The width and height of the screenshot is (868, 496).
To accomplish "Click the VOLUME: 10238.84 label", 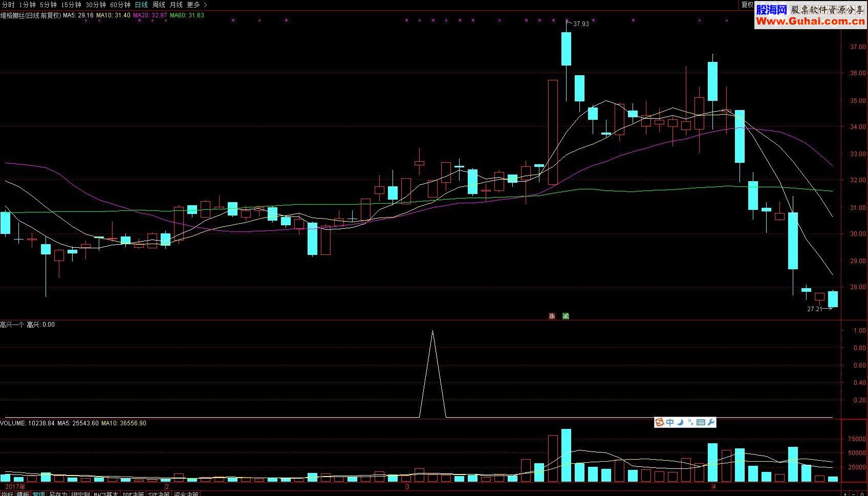I will [x=27, y=423].
